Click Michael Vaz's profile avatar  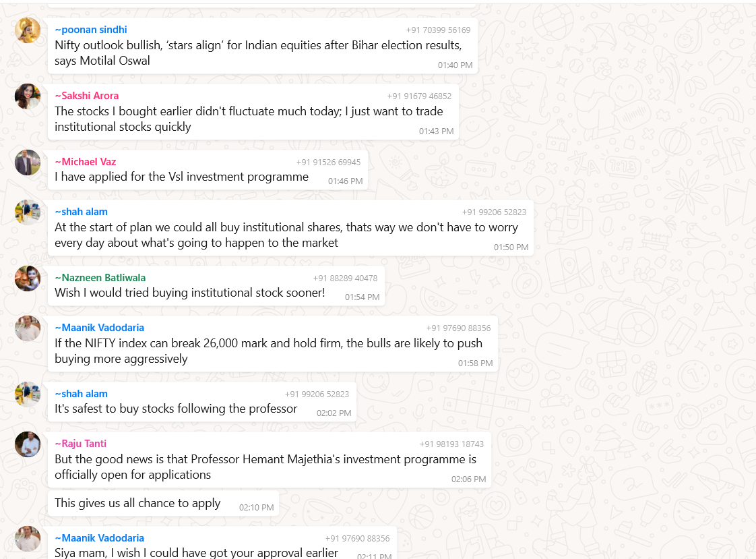28,163
